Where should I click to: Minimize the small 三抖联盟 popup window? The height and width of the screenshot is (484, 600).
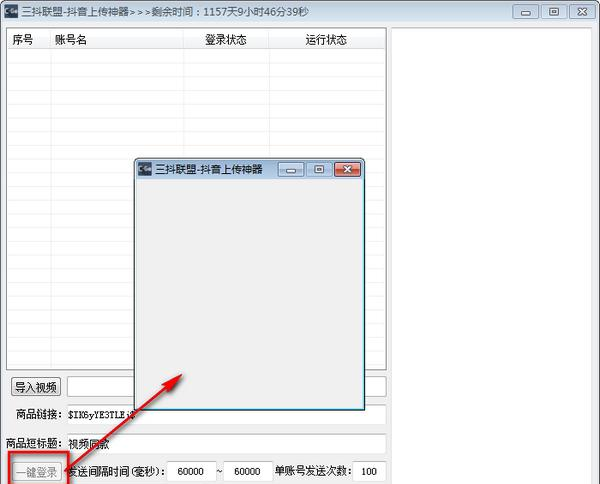[291, 169]
